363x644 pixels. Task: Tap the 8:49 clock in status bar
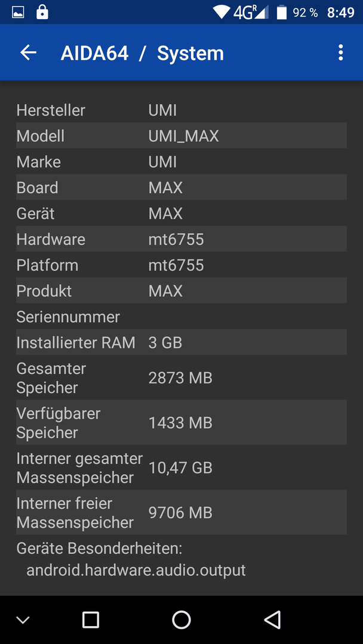click(x=341, y=13)
